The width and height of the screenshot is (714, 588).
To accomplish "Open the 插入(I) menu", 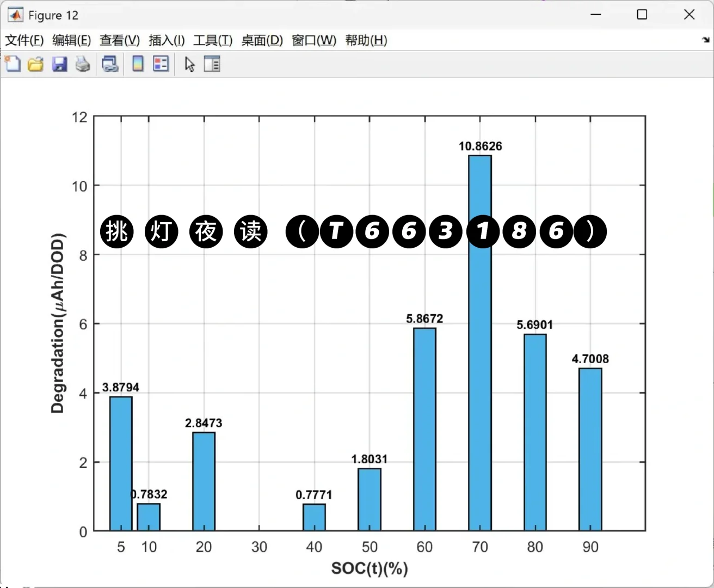I will click(x=167, y=40).
